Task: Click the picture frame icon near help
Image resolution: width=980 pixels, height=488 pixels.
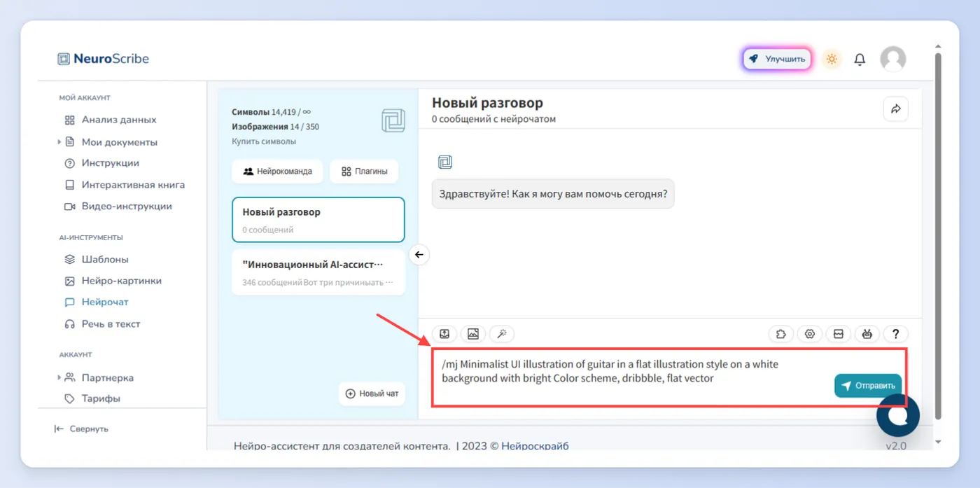Action: click(839, 334)
